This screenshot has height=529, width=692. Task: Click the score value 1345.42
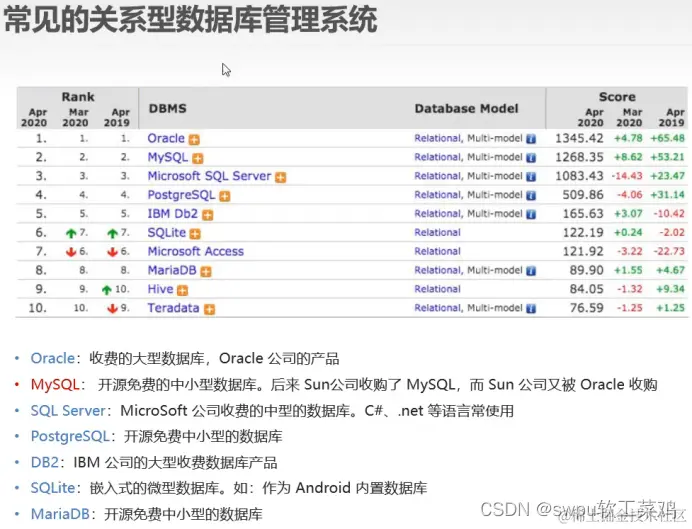(579, 139)
